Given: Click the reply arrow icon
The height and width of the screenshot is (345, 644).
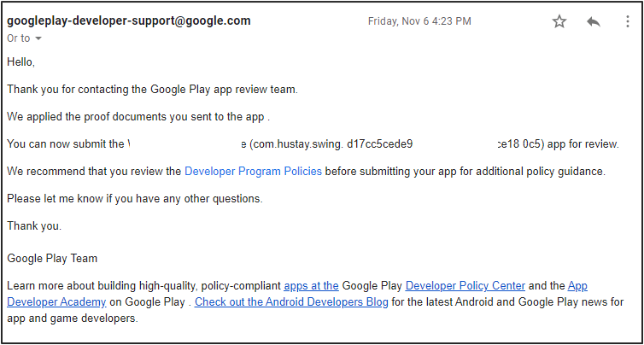Looking at the screenshot, I should [594, 21].
